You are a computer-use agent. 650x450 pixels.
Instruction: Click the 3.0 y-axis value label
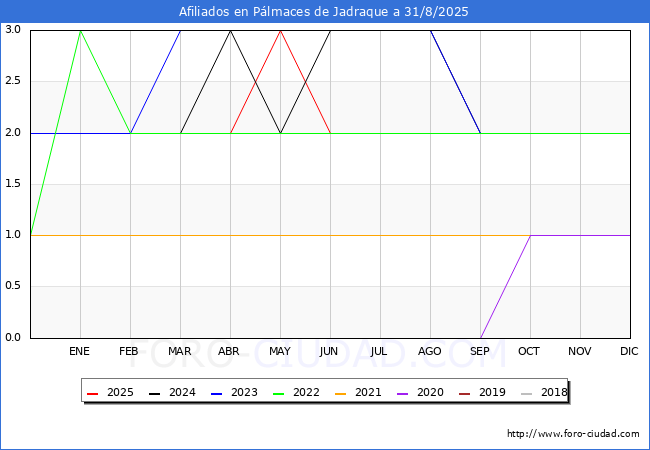tap(13, 29)
